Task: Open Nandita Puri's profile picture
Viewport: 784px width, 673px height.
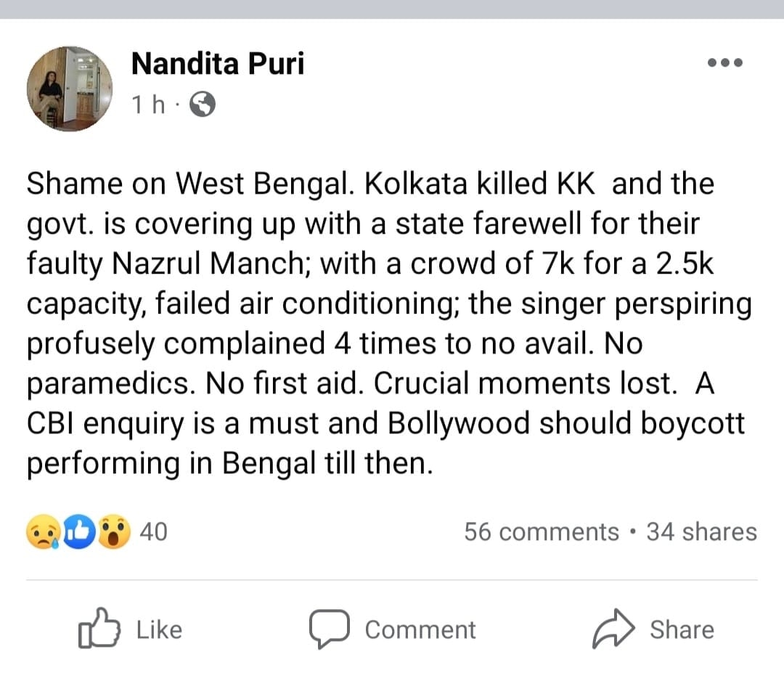Action: pyautogui.click(x=70, y=89)
